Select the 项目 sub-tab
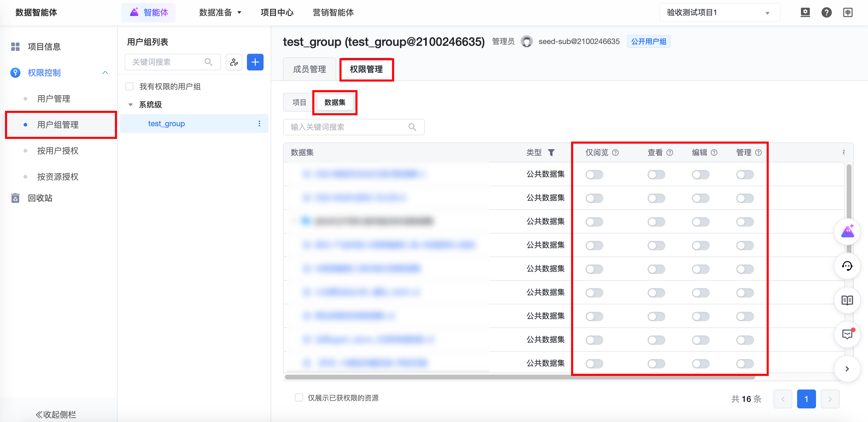This screenshot has height=422, width=868. [x=299, y=103]
